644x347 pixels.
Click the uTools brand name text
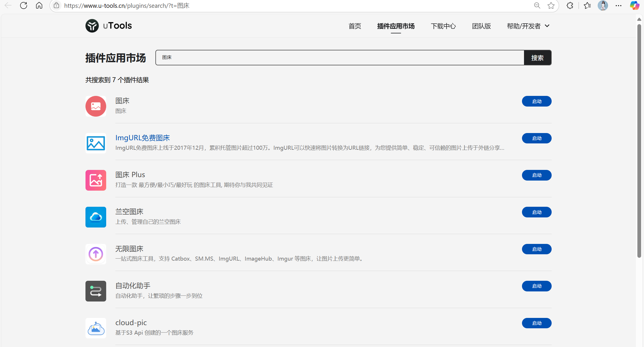(117, 26)
